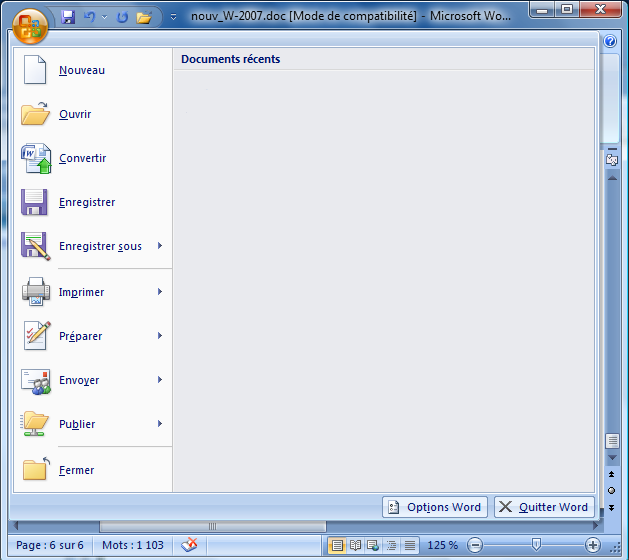This screenshot has height=560, width=629.
Task: Click the zoom out minus button
Action: tap(475, 545)
